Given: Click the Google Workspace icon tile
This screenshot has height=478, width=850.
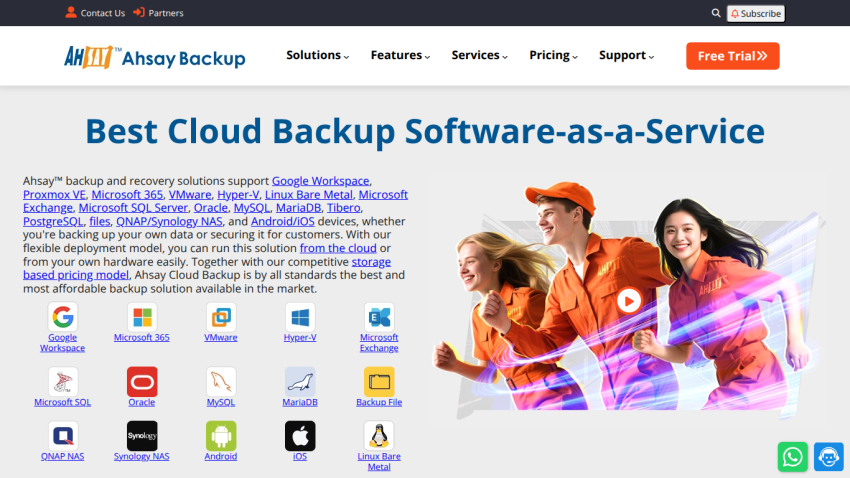Looking at the screenshot, I should tap(62, 317).
